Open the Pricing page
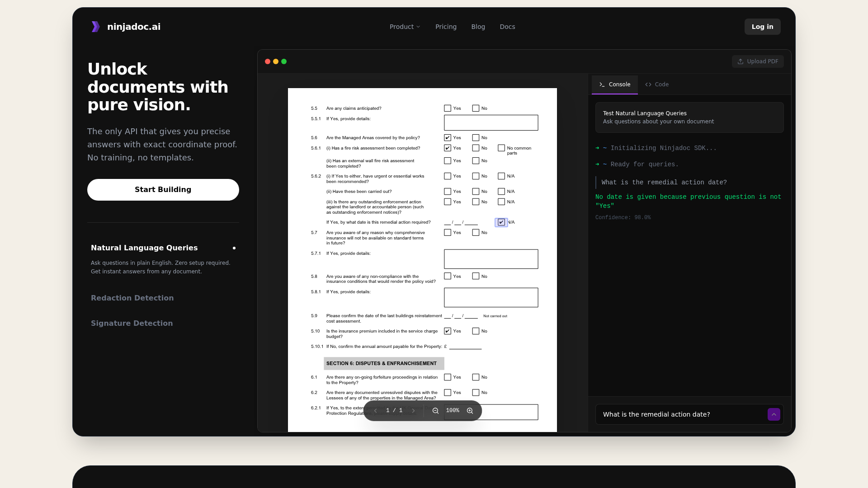Viewport: 868px width, 488px height. (x=446, y=27)
